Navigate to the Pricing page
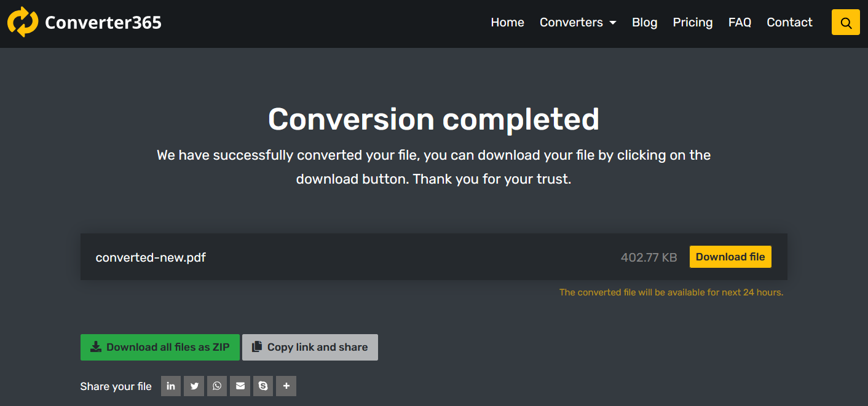 692,23
